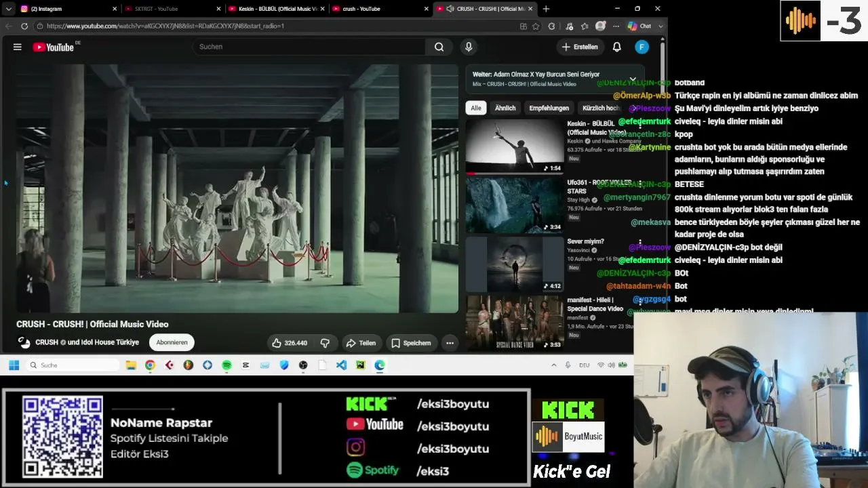Open options for the Keskin BÜLBÜL video
The image size is (868, 488).
[x=639, y=125]
